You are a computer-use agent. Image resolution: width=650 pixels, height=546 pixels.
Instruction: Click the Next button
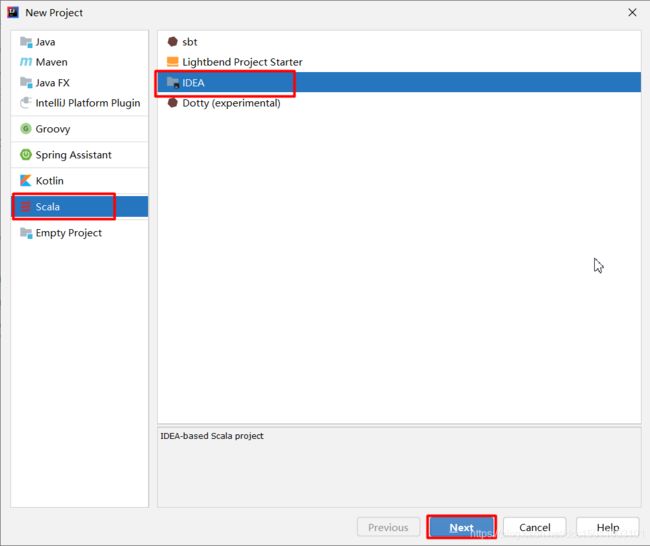point(461,527)
